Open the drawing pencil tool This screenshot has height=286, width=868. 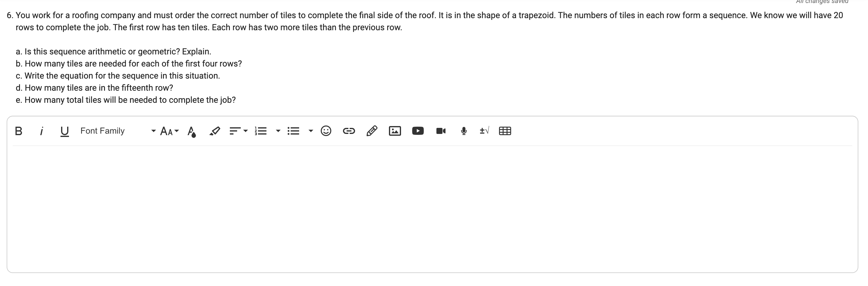click(372, 131)
